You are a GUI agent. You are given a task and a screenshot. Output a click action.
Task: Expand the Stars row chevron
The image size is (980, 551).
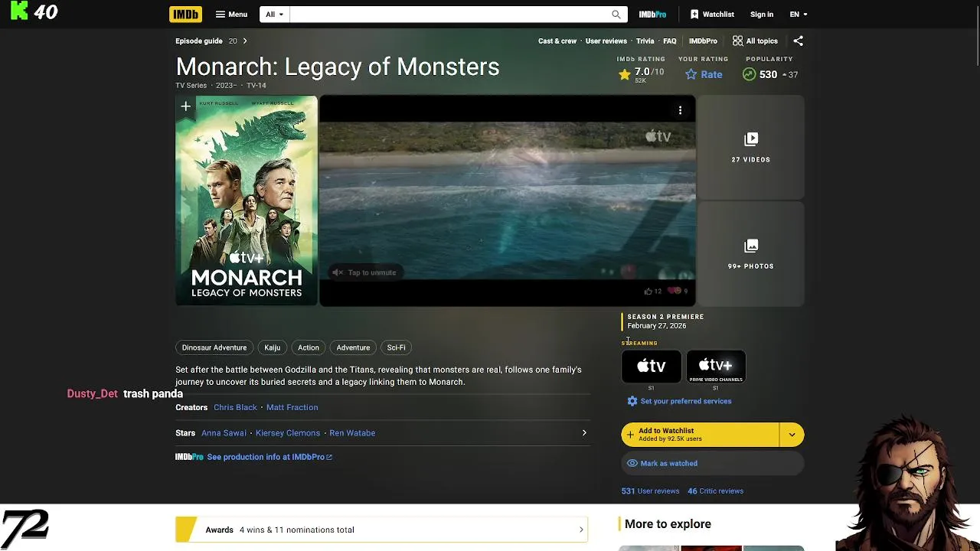(x=583, y=433)
